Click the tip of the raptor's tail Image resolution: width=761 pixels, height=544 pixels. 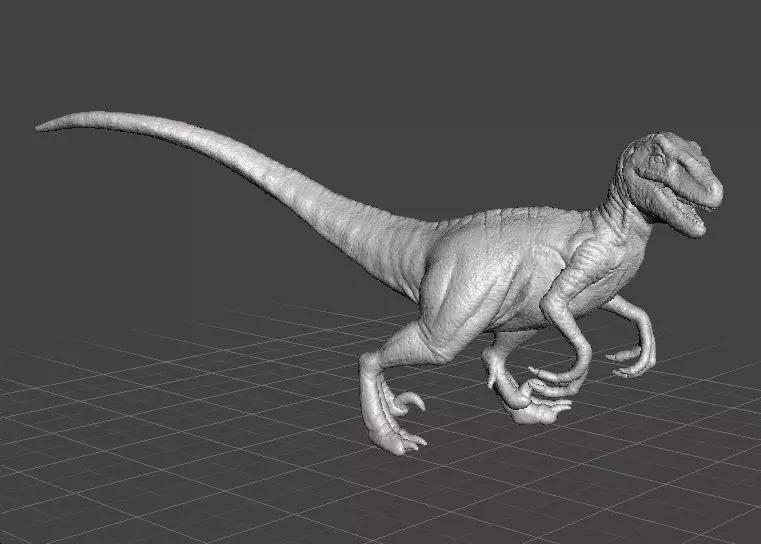[41, 127]
